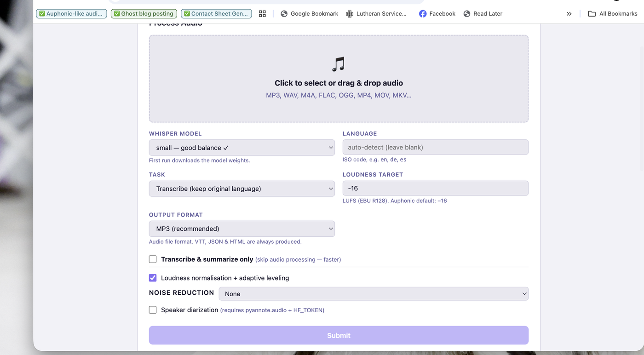The width and height of the screenshot is (644, 355).
Task: Open the Noise Reduction dropdown set to None
Action: [374, 294]
